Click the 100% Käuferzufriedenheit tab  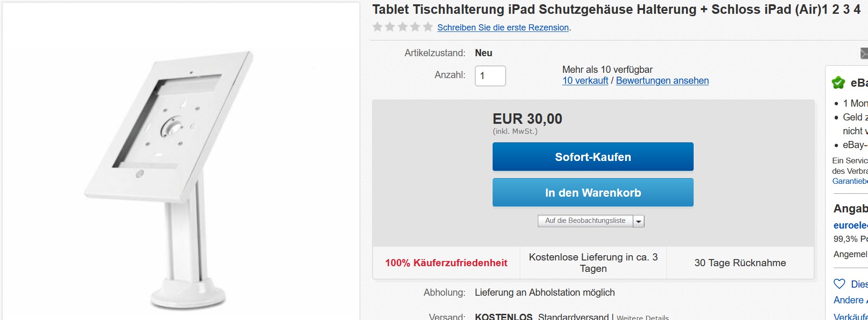click(446, 263)
